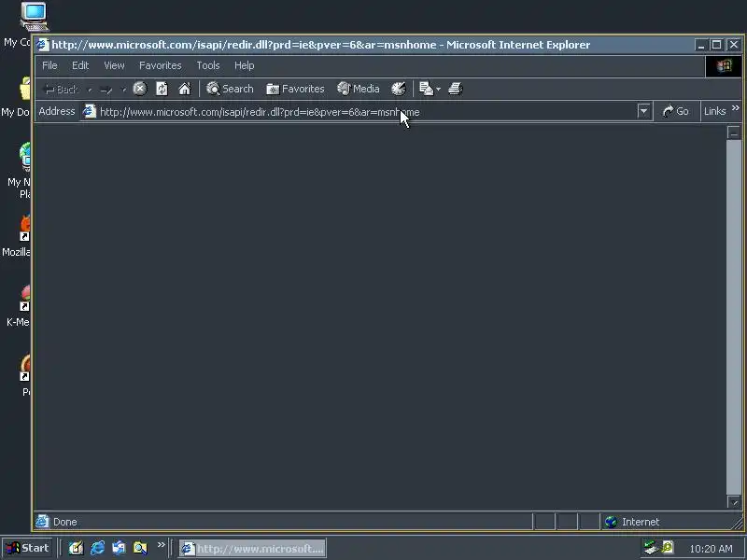Click the Windows flag throbber logo
Screen dimensions: 747x560
point(723,65)
